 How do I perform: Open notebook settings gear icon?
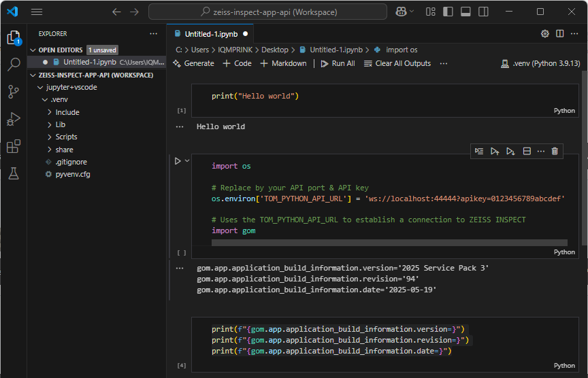(x=544, y=33)
